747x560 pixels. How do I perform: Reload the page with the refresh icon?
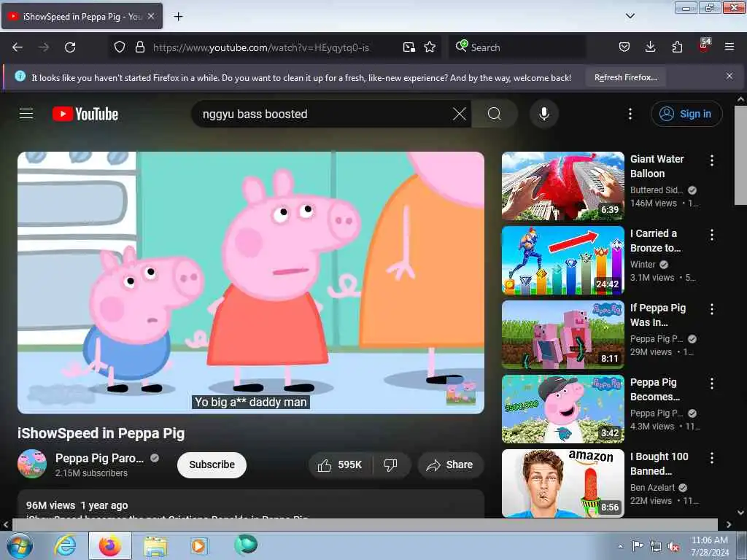70,47
